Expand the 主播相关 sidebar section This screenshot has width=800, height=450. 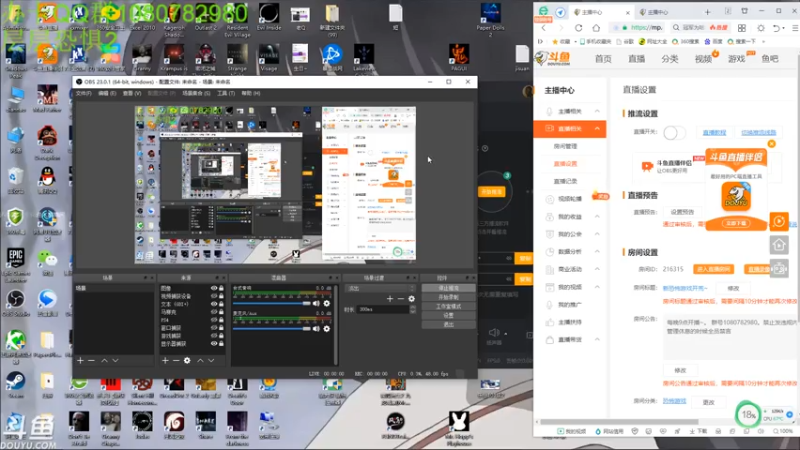[597, 111]
